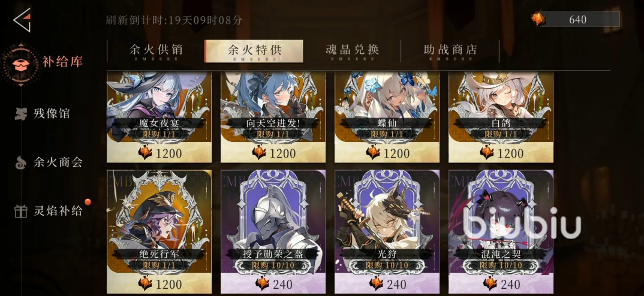644x296 pixels.
Task: Tap the ember icon on 魔女夜宴 price
Action: click(145, 153)
